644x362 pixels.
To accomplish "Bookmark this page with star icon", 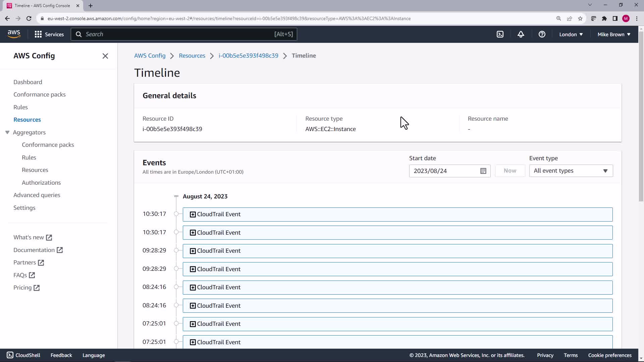I will 580,18.
